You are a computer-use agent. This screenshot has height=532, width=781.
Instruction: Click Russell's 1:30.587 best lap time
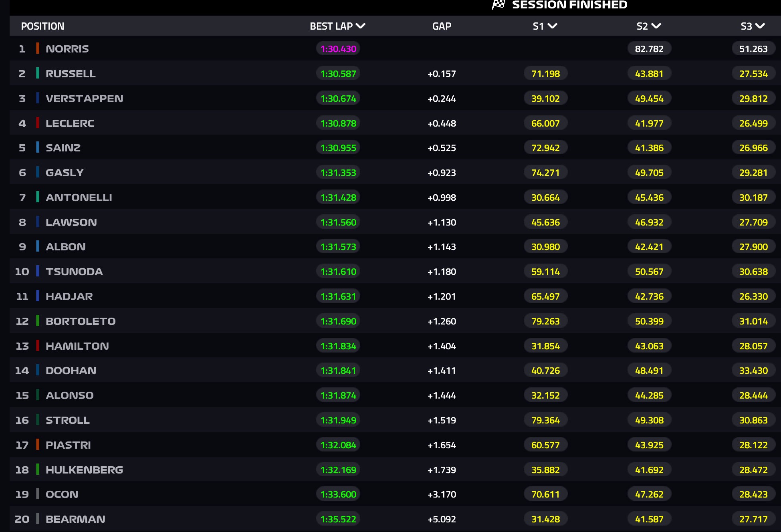[338, 74]
